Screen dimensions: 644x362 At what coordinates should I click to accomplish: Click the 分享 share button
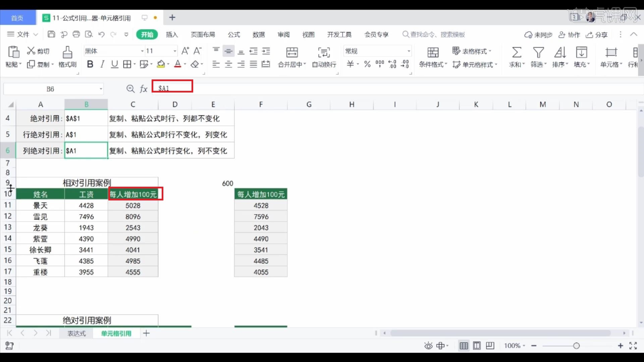597,35
